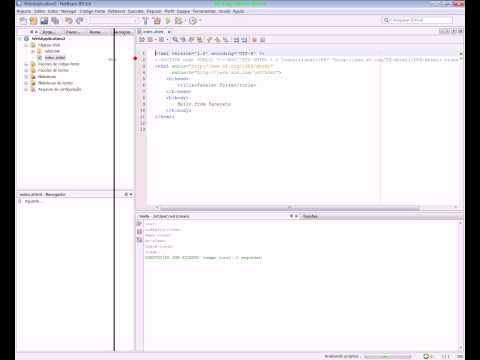Collapse the WebApplication2 project node
Screen dimensions: 480x360
point(20,39)
